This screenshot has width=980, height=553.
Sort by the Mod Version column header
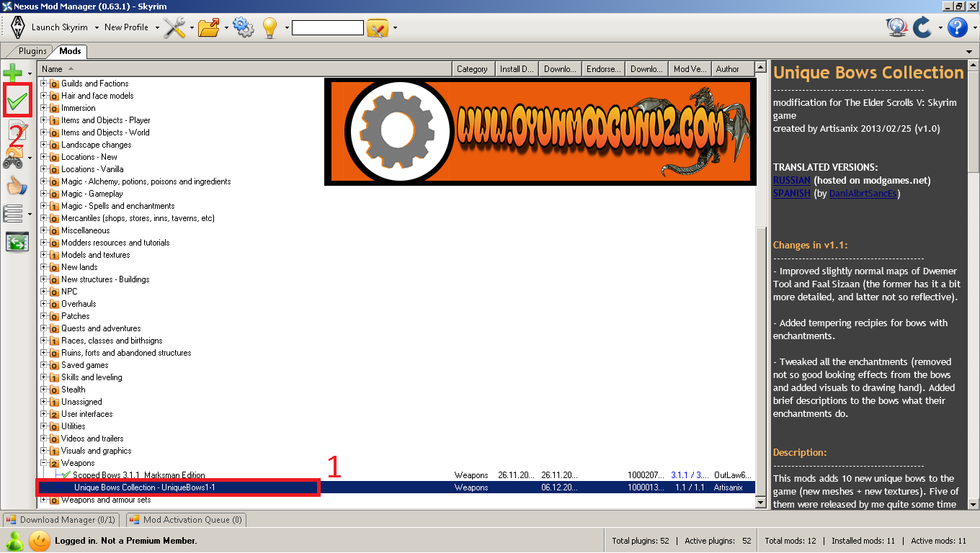pos(690,69)
